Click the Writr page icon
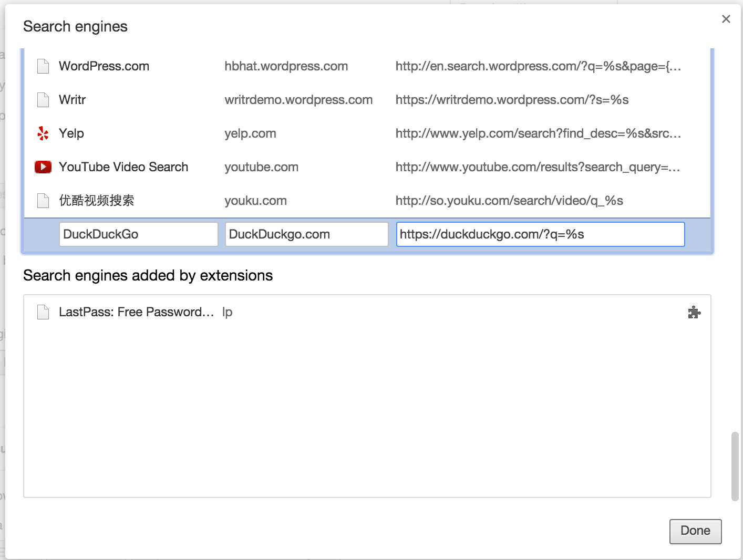The height and width of the screenshot is (560, 743). click(43, 100)
